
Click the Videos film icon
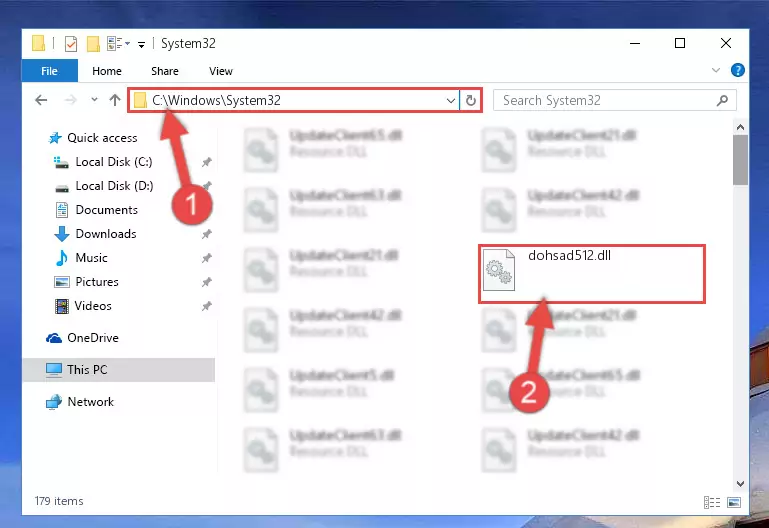click(62, 306)
